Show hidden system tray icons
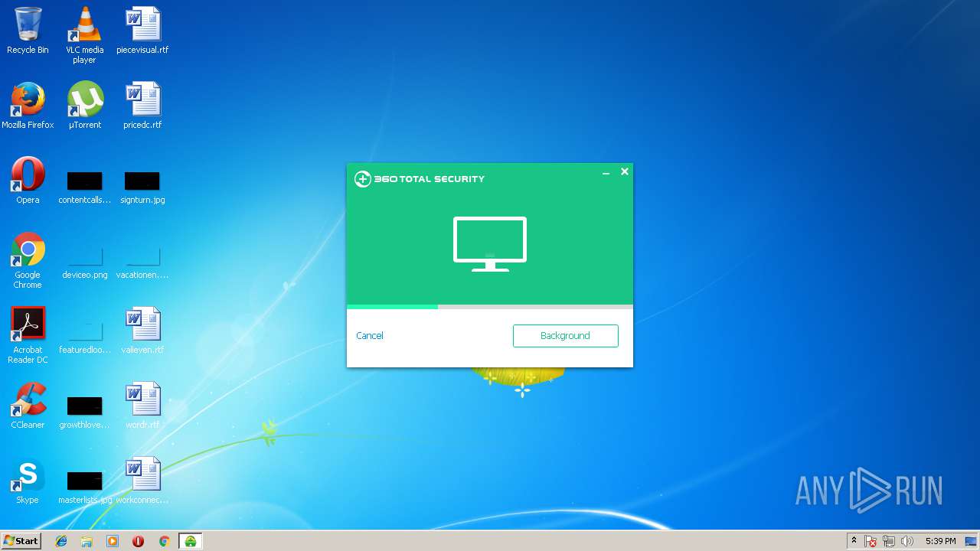The image size is (980, 551). tap(854, 541)
